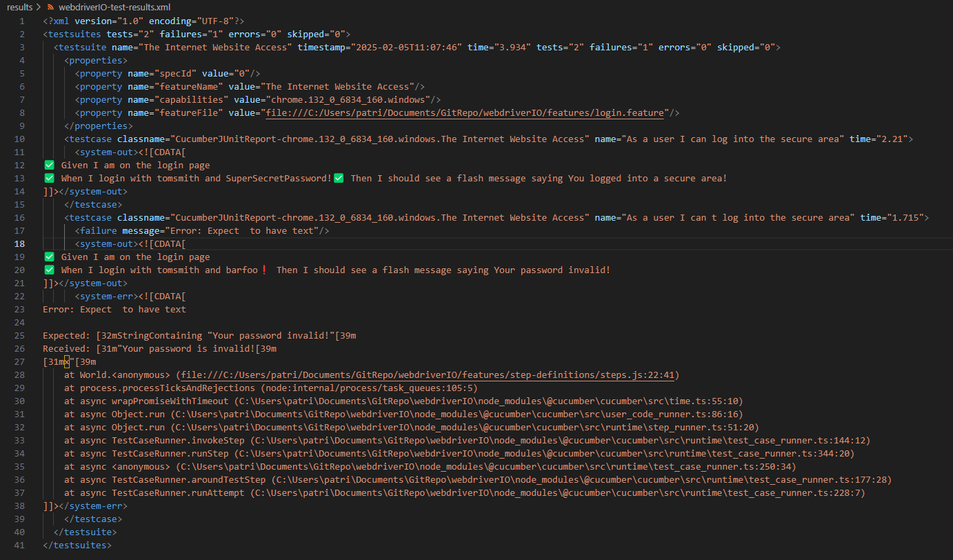953x560 pixels.
Task: Follow the steps.js:22:41 file link
Action: [x=428, y=375]
